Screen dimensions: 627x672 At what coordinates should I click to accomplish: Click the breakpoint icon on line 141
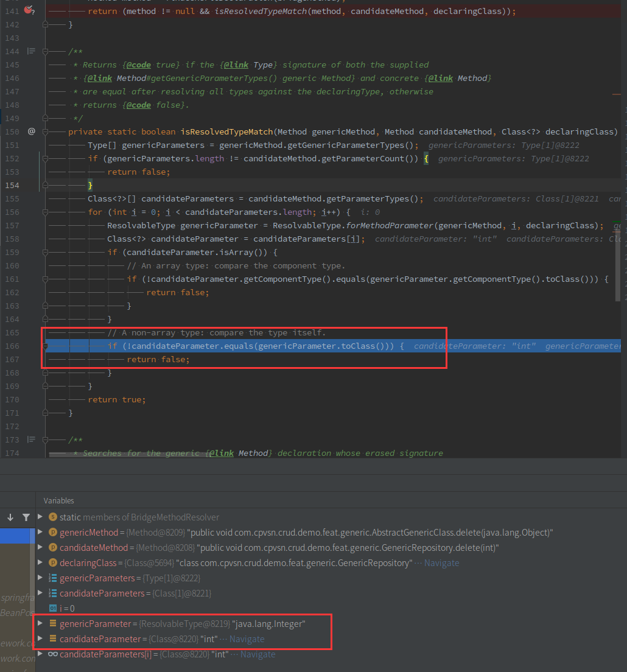[29, 10]
